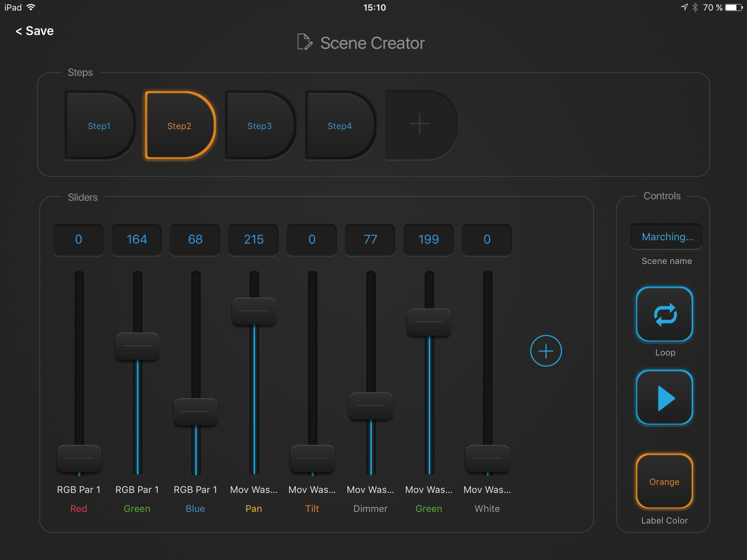Image resolution: width=747 pixels, height=560 pixels.
Task: Edit the 164 value box
Action: coord(137,240)
